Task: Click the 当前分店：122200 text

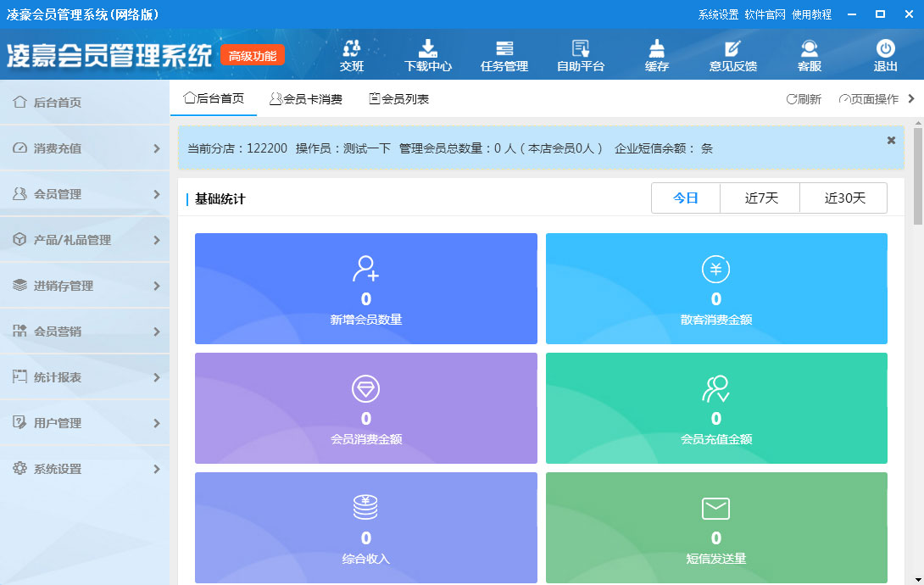Action: pos(237,148)
